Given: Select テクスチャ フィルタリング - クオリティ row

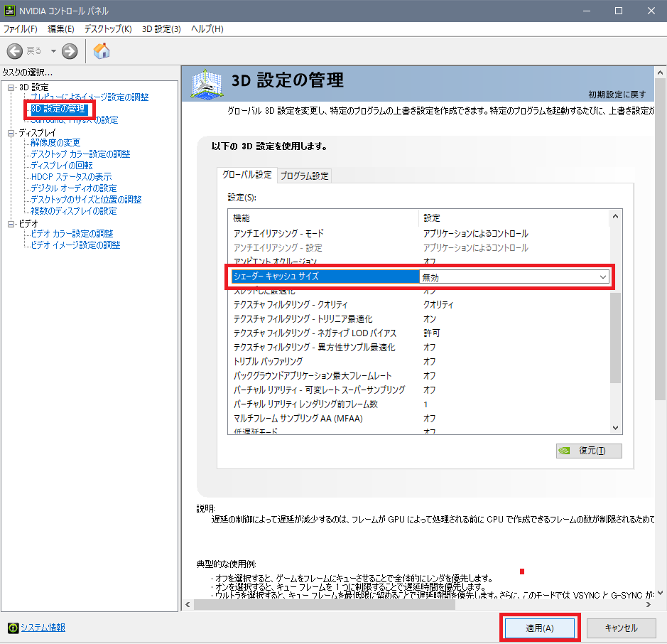Looking at the screenshot, I should click(x=419, y=305).
